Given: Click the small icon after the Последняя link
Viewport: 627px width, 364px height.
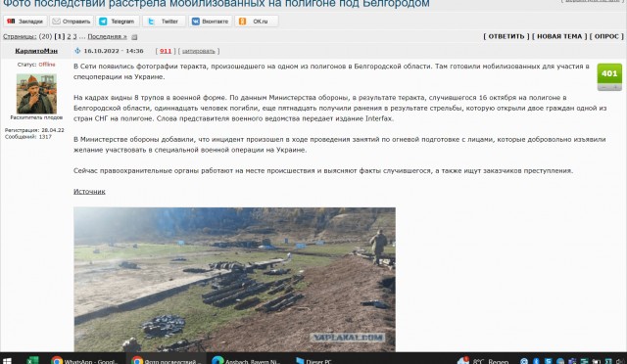Looking at the screenshot, I should (x=134, y=37).
